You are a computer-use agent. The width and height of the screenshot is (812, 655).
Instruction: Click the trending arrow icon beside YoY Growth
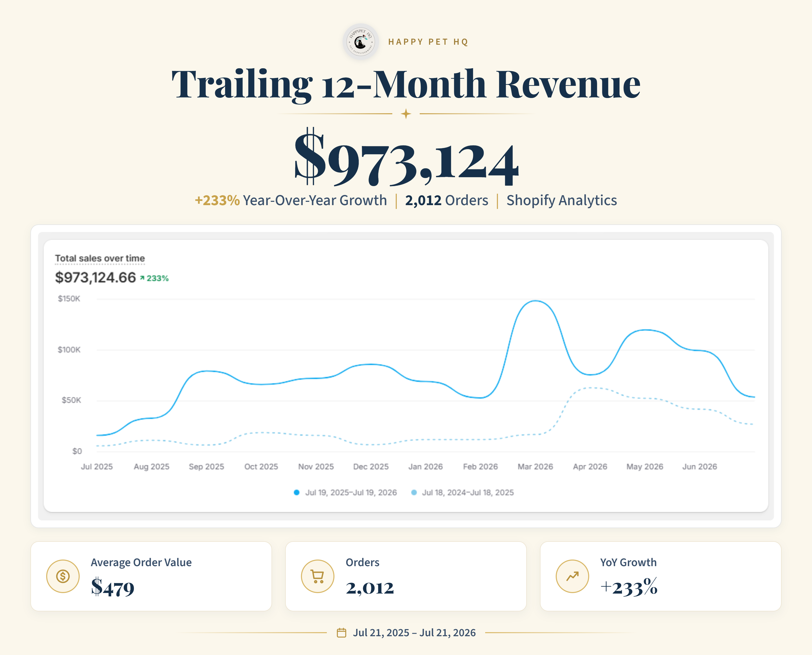click(x=572, y=576)
